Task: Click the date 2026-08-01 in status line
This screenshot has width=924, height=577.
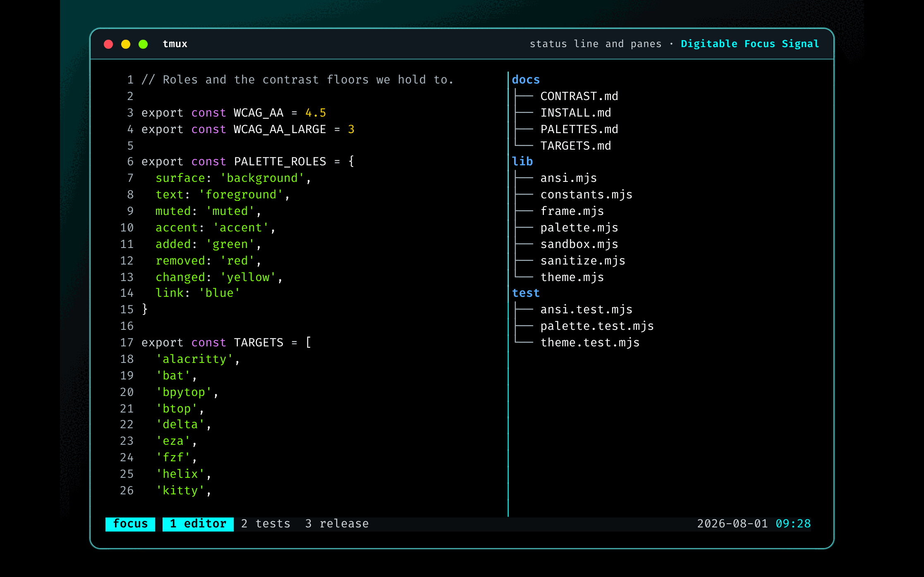Action: 732,524
